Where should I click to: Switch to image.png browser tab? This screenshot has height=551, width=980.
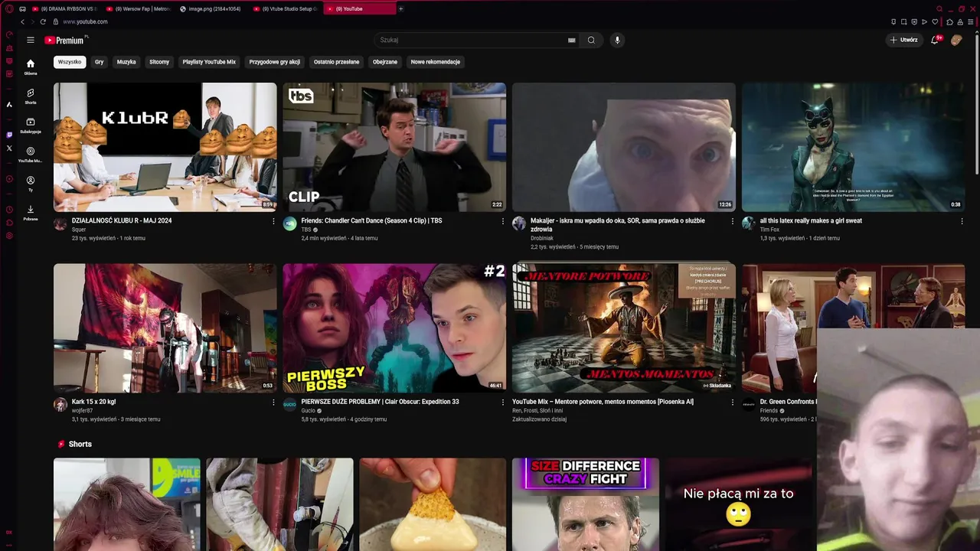coord(211,8)
